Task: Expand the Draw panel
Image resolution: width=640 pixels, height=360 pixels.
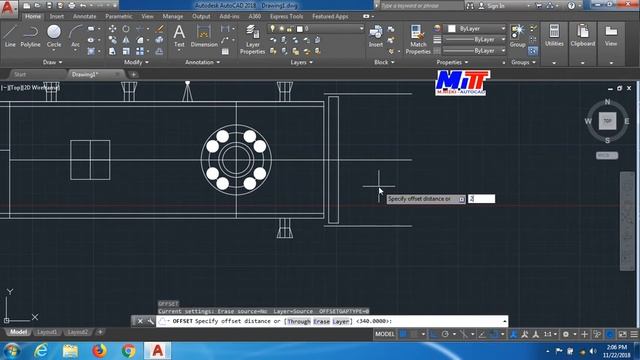Action: (x=52, y=62)
